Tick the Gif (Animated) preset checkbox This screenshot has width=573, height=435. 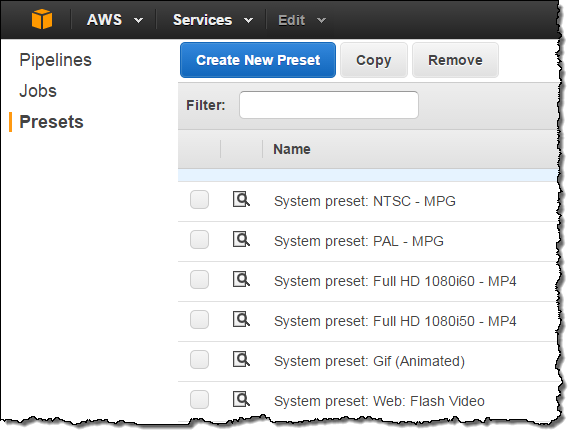coord(200,360)
